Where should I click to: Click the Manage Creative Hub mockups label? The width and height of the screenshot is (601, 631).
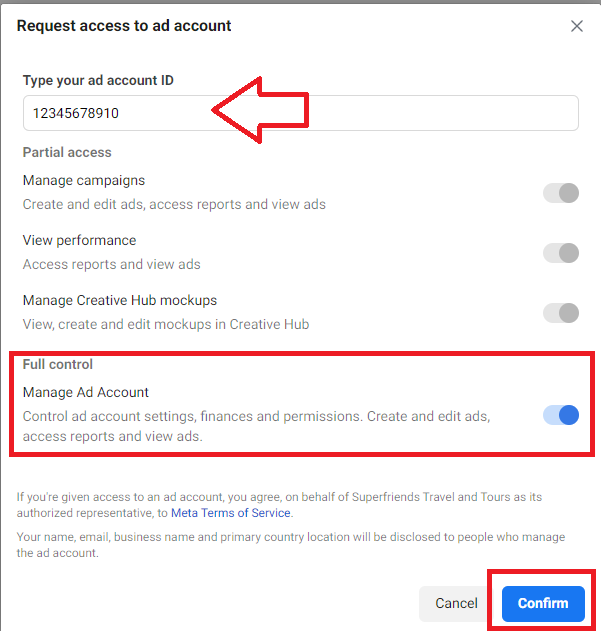(x=120, y=300)
